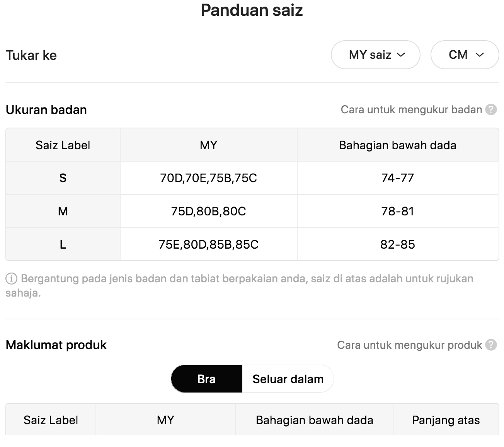The height and width of the screenshot is (447, 504).
Task: Switch to Seluar dalam option
Action: coord(288,379)
